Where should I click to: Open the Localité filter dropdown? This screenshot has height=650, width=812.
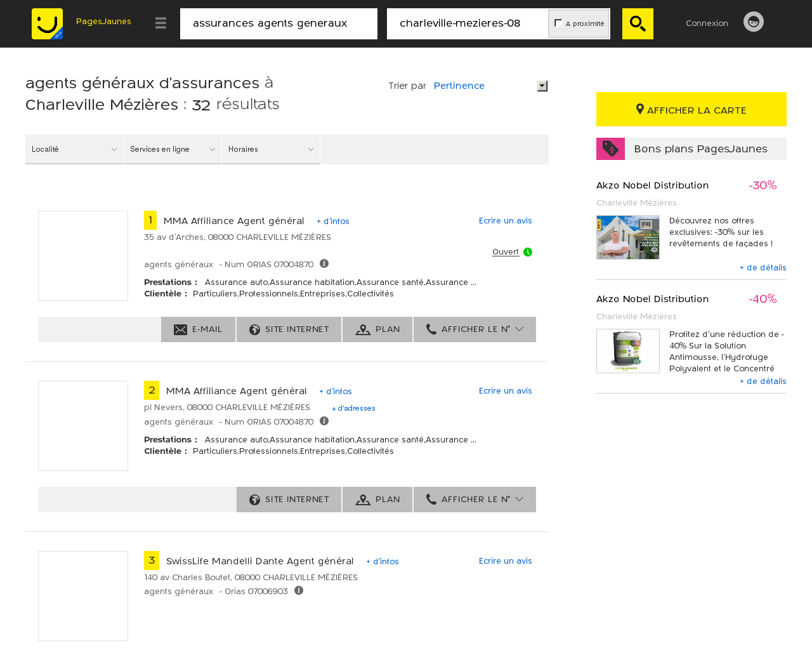tap(74, 149)
